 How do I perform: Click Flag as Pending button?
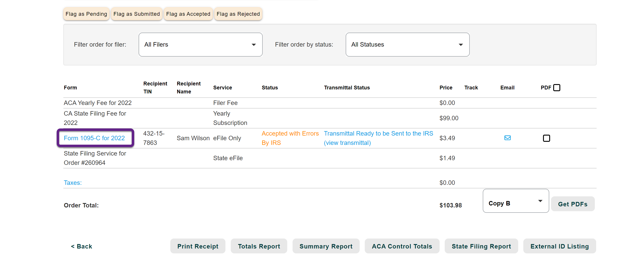pyautogui.click(x=86, y=14)
